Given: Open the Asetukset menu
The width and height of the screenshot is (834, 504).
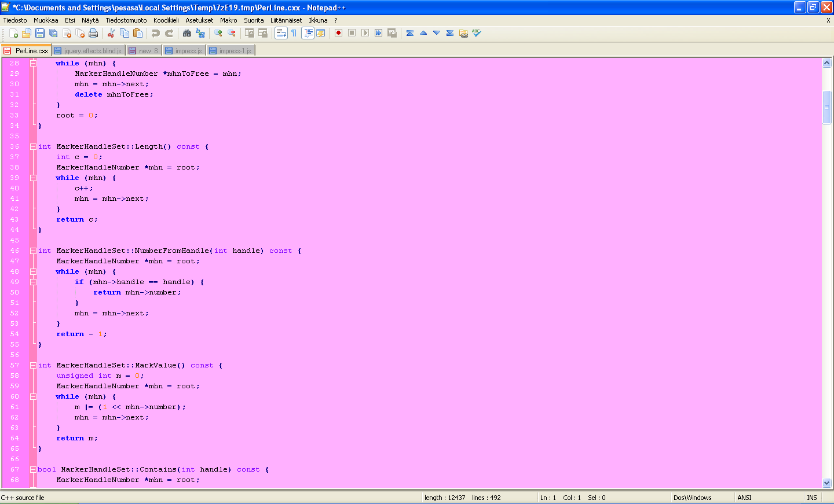Looking at the screenshot, I should [199, 20].
